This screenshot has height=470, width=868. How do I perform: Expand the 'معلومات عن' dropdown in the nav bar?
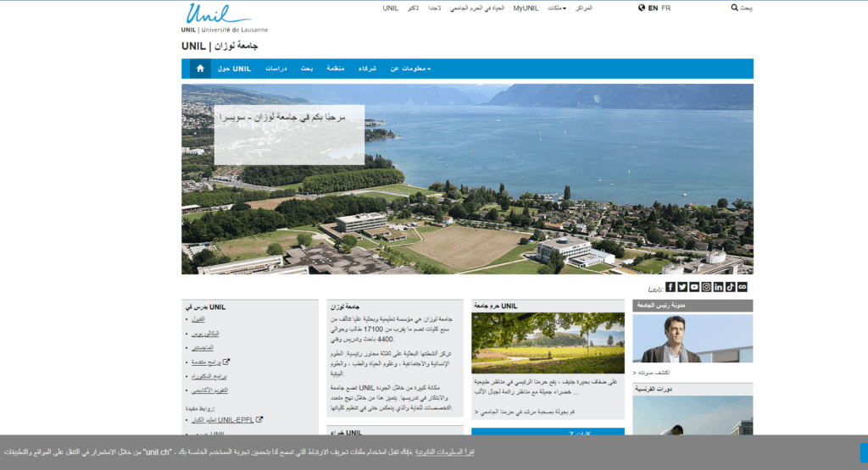410,69
